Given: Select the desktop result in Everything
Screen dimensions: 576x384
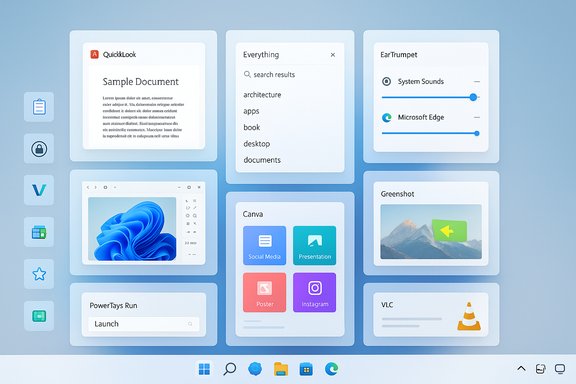Looking at the screenshot, I should [257, 144].
